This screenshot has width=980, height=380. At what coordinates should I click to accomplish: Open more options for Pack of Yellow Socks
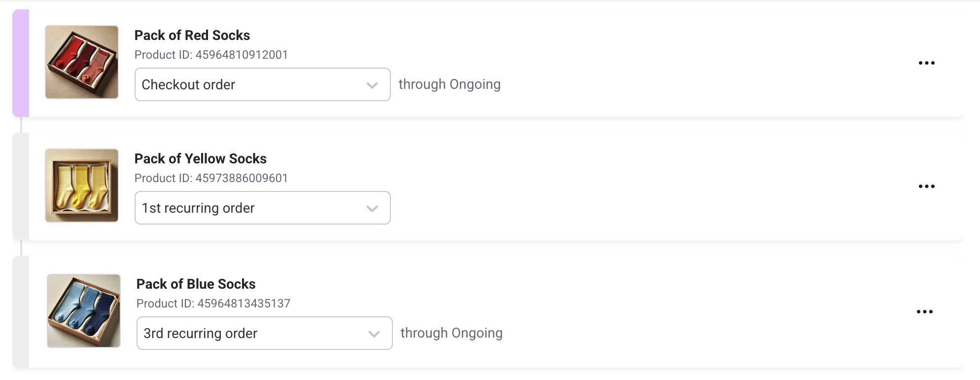(x=926, y=187)
